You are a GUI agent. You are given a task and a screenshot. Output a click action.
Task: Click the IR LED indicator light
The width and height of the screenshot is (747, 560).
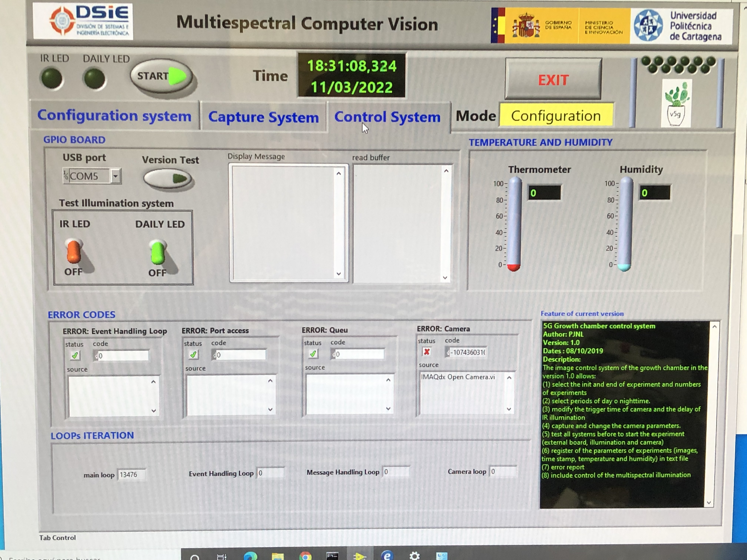[52, 79]
